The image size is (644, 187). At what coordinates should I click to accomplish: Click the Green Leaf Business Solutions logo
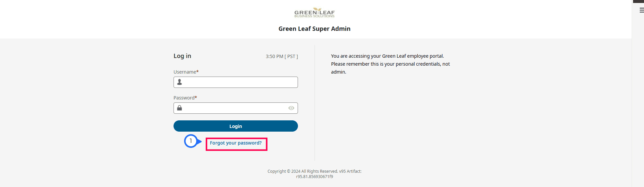315,13
